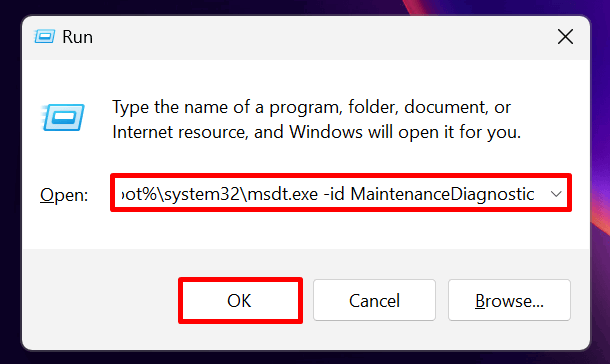Place cursor on msdt.exe in Open field
Viewport: 610px width, 364px height.
(x=282, y=194)
